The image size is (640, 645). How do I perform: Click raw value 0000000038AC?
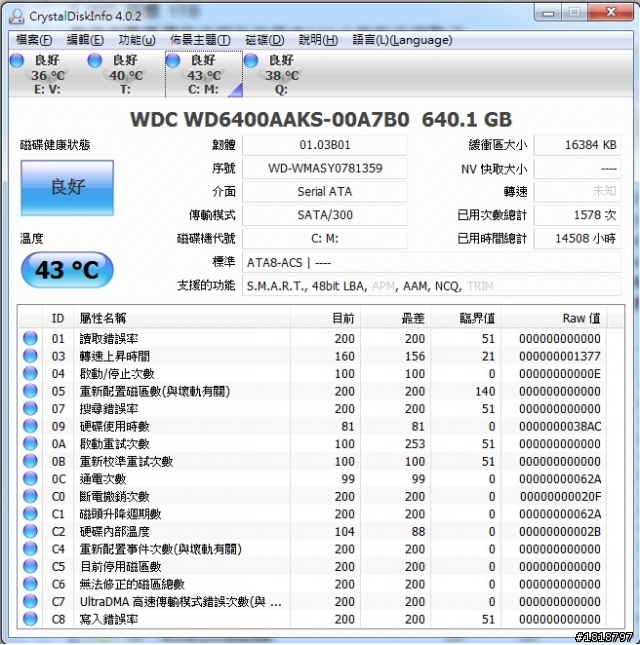pos(560,427)
